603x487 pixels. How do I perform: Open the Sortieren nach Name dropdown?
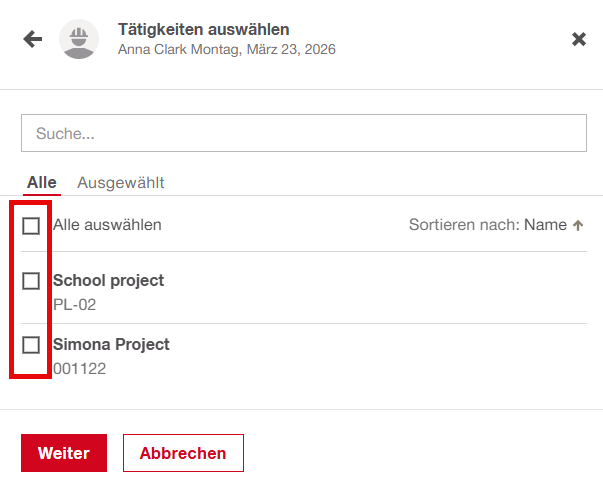[x=544, y=225]
